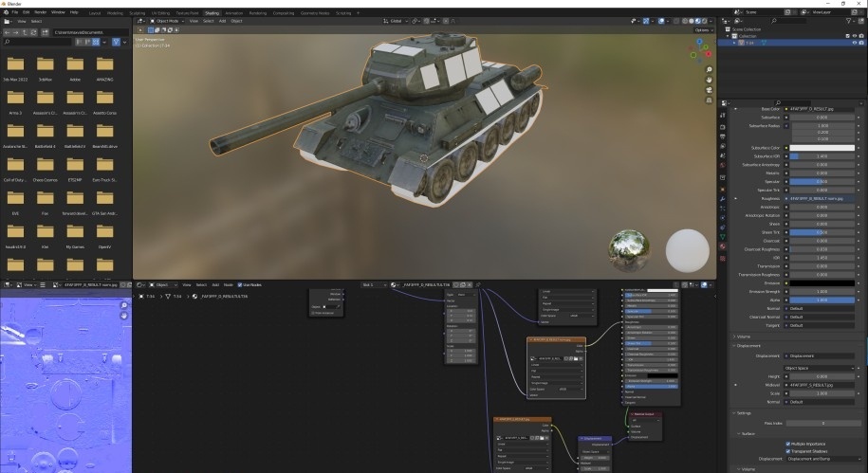This screenshot has height=473, width=868.
Task: Click the Emission black color swatch
Action: pyautogui.click(x=822, y=283)
